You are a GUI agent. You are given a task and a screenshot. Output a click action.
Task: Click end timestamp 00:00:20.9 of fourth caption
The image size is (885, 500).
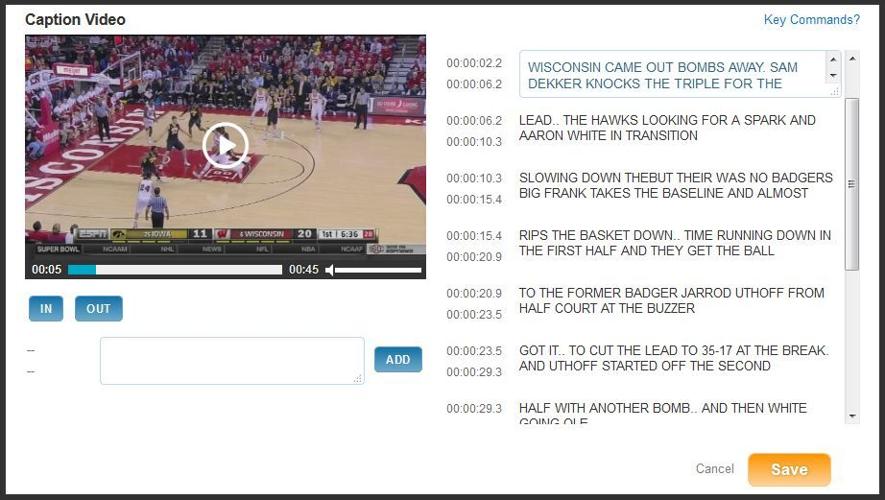474,257
